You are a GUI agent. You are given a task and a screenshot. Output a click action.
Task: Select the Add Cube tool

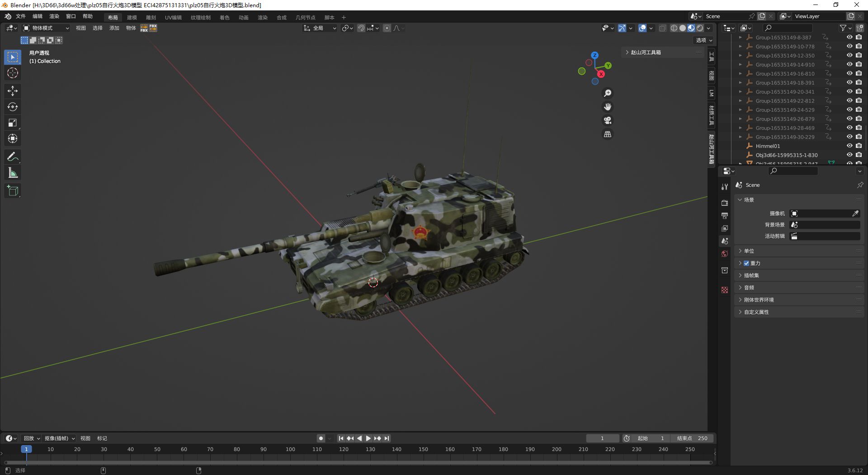click(x=13, y=191)
